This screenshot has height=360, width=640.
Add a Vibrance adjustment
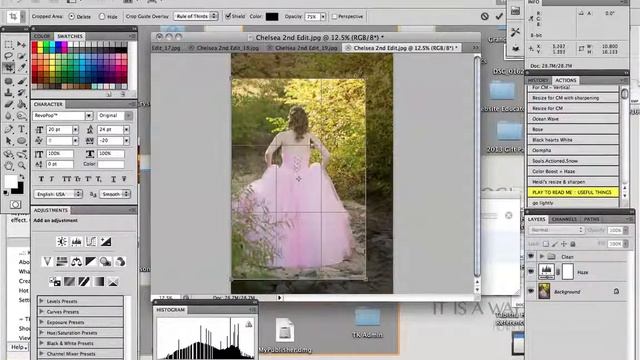pyautogui.click(x=47, y=262)
